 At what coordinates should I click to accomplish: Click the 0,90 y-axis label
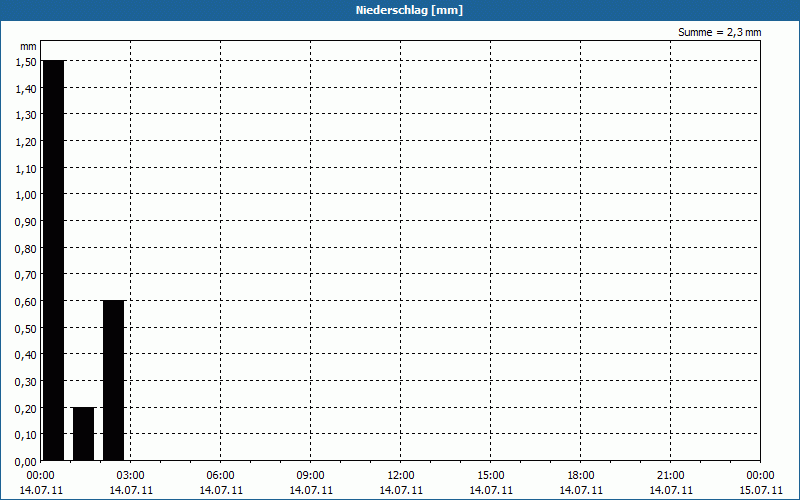pos(26,222)
